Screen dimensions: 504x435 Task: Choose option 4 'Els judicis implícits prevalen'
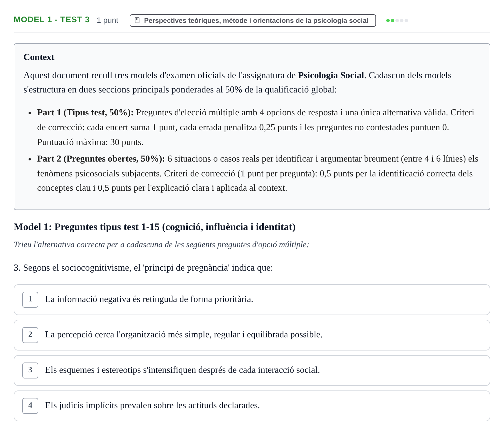coord(252,406)
